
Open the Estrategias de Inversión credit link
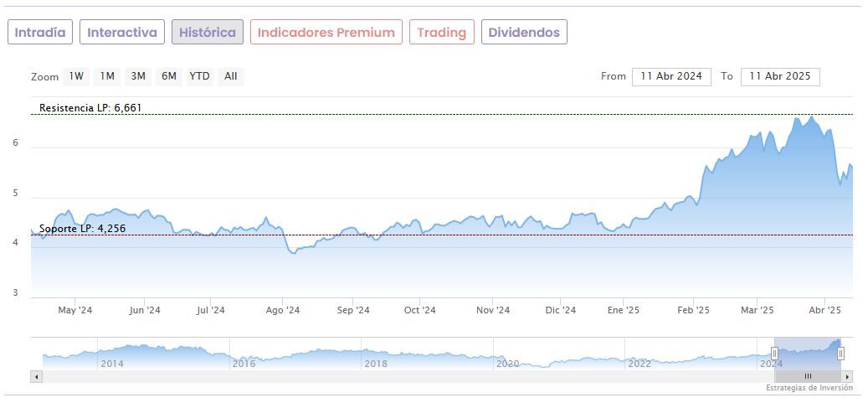(809, 388)
